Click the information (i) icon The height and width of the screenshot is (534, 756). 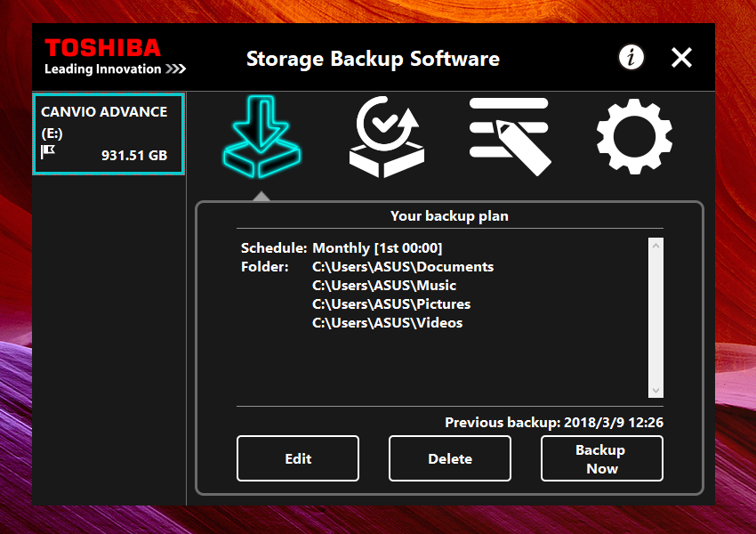click(631, 57)
